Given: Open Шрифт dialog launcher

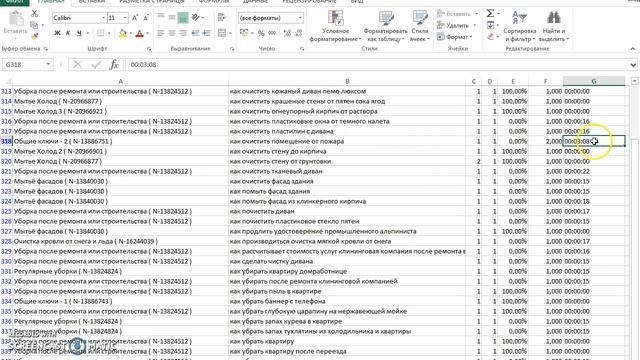Looking at the screenshot, I should [149, 49].
